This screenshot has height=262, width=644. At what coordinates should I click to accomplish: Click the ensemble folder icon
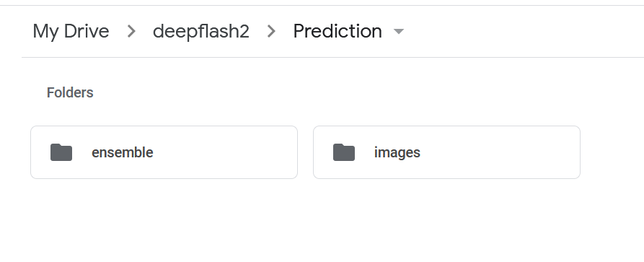(61, 152)
